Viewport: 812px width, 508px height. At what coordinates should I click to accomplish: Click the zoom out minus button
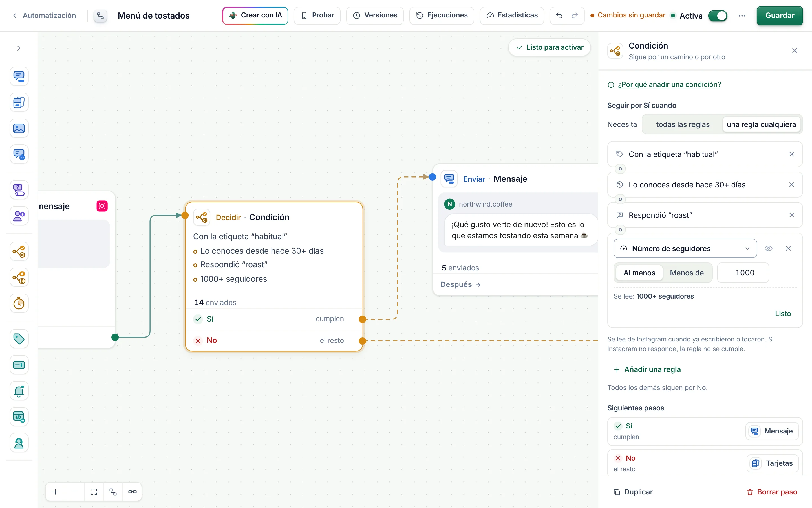tap(75, 492)
